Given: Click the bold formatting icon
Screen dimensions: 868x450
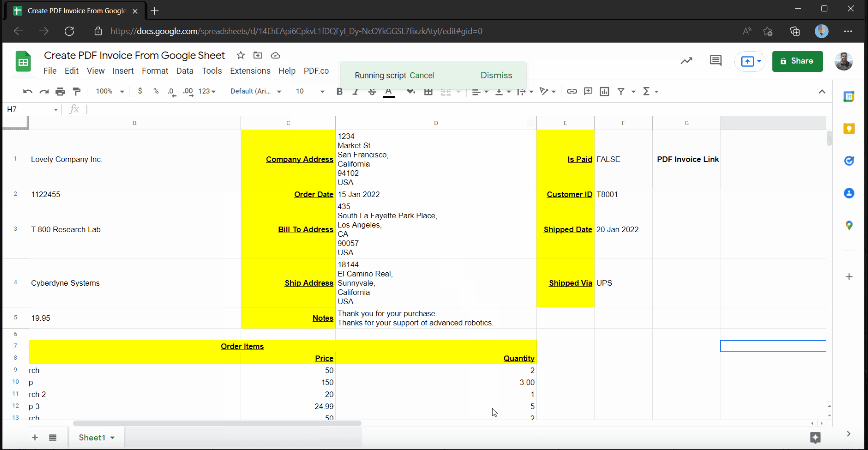Looking at the screenshot, I should click(x=339, y=91).
